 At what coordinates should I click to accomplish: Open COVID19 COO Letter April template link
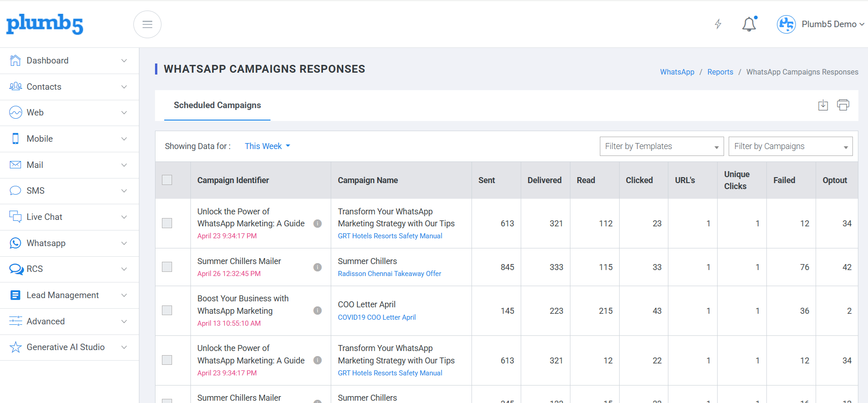tap(377, 317)
